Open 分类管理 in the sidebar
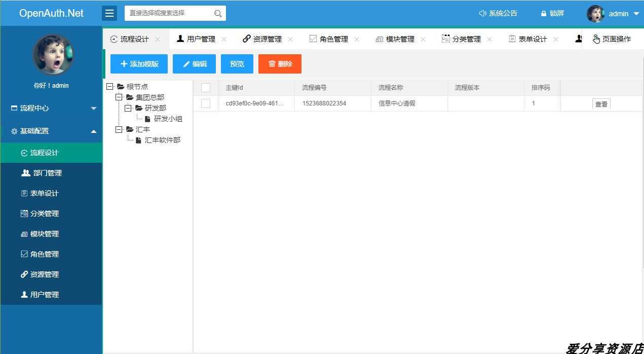 pyautogui.click(x=51, y=214)
